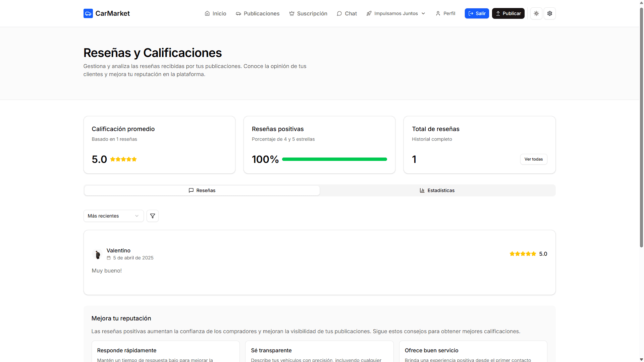644x362 pixels.
Task: Click the 5.0 score in Valentino's review
Action: (543, 254)
